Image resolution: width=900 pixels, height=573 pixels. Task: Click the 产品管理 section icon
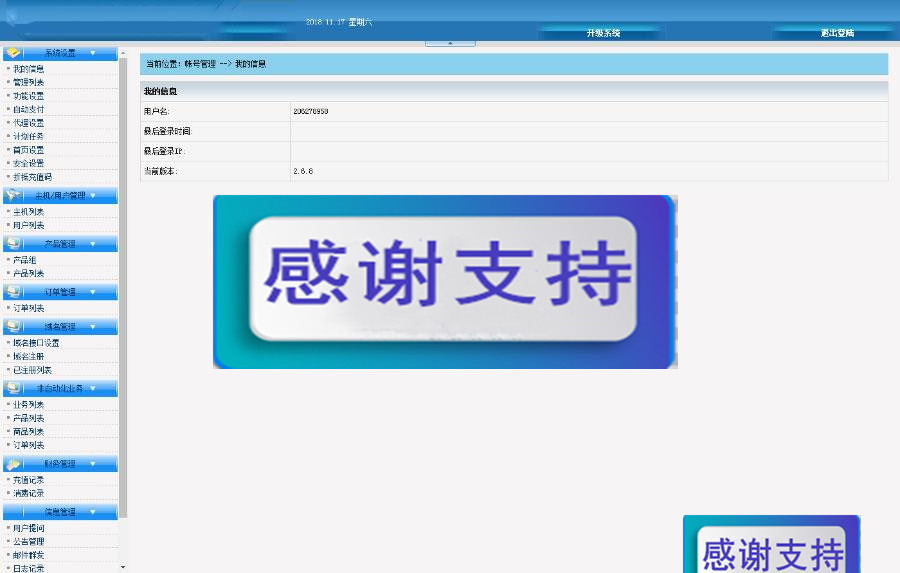[x=13, y=244]
